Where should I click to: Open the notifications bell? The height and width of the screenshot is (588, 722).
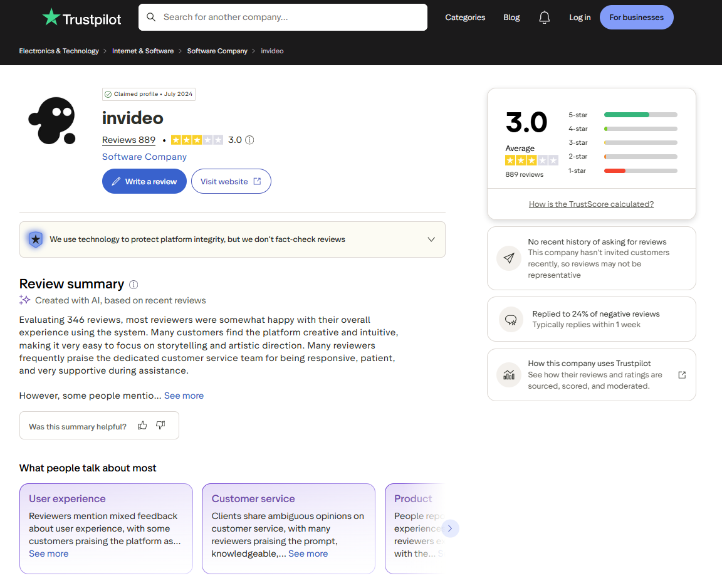tap(544, 18)
